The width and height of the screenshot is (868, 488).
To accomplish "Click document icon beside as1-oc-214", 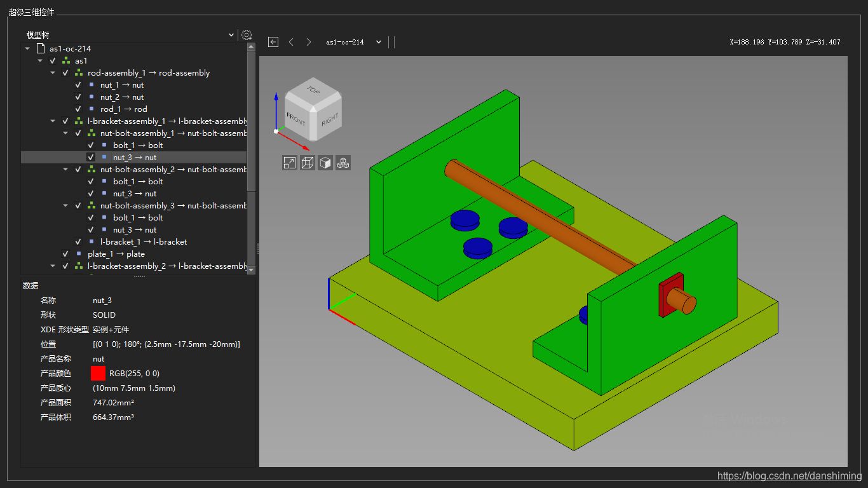I will pos(41,48).
